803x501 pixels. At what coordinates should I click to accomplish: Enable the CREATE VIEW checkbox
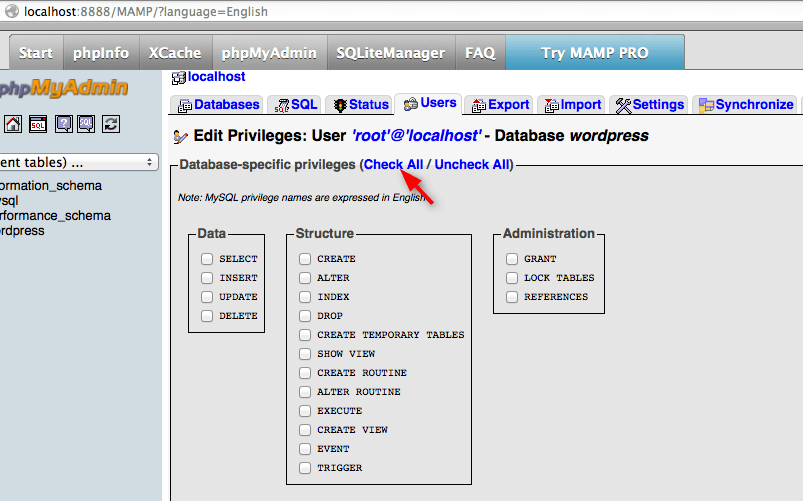pyautogui.click(x=305, y=429)
